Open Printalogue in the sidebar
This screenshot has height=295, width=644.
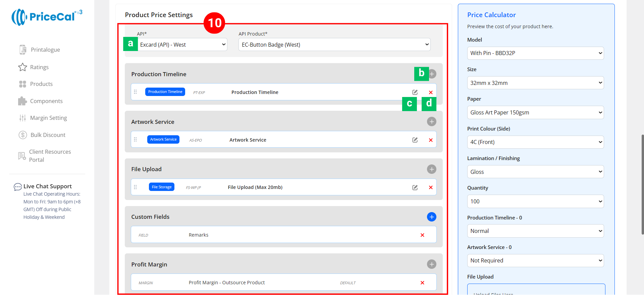coord(45,50)
